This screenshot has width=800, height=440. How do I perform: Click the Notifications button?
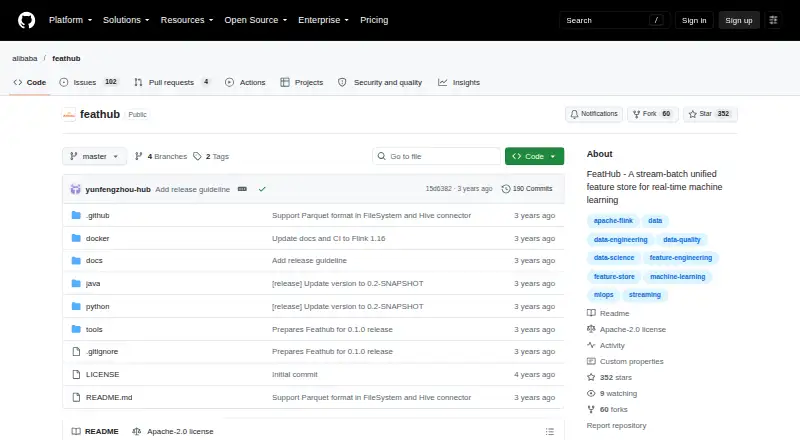point(594,114)
